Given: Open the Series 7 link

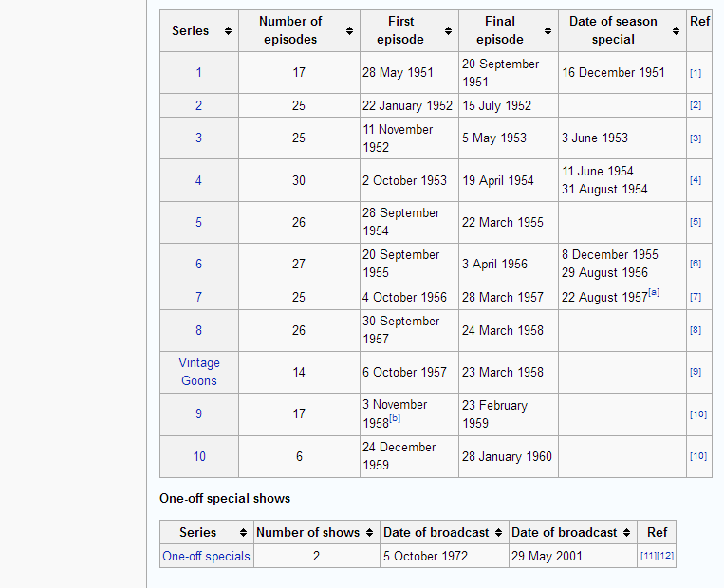Looking at the screenshot, I should click(x=198, y=298).
